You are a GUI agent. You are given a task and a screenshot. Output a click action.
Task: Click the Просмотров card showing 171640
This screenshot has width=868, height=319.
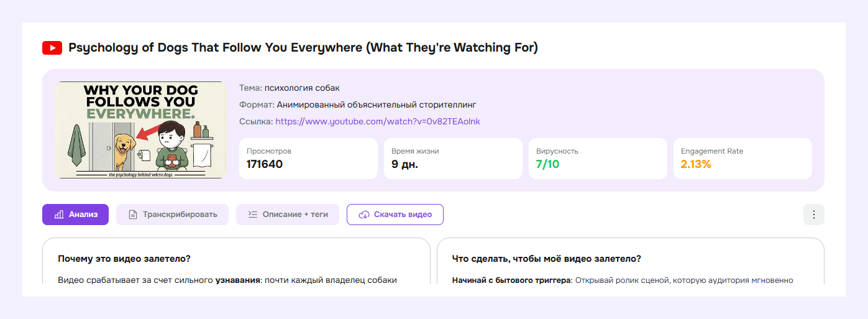(308, 159)
